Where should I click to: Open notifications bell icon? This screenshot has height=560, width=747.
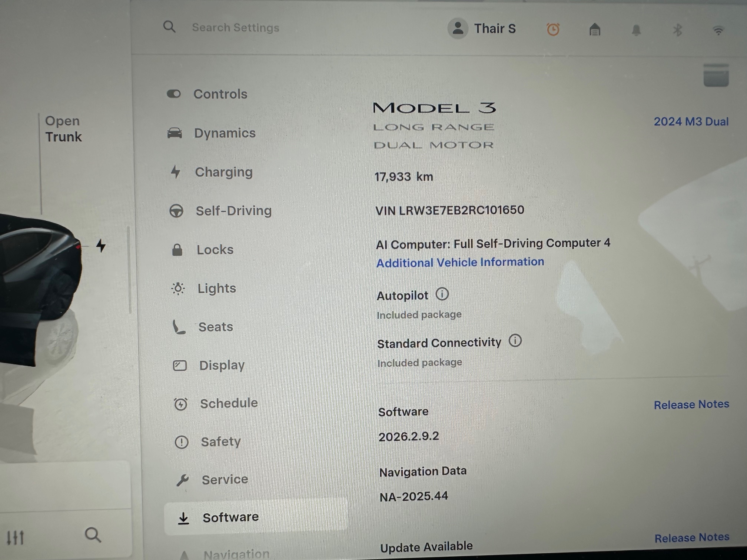coord(636,30)
